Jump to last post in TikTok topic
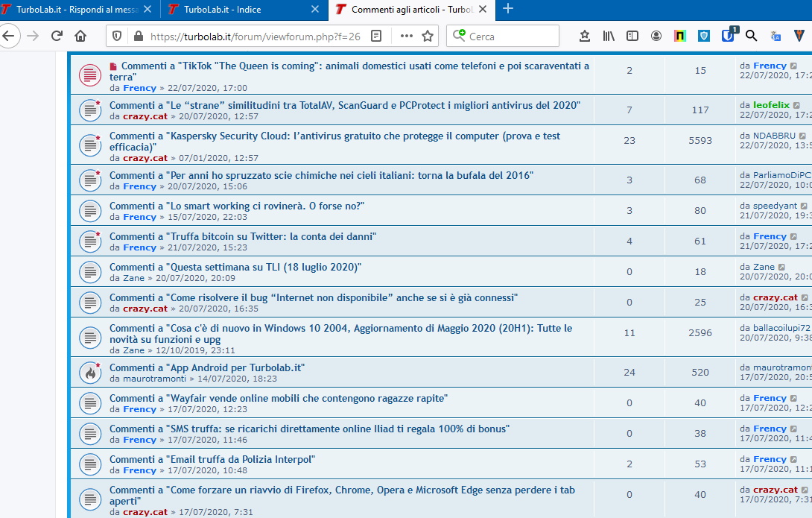812x518 pixels. (x=794, y=66)
